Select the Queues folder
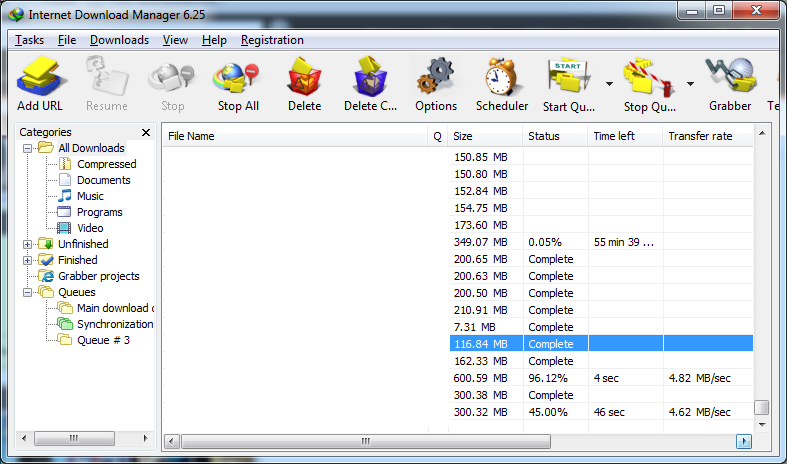 tap(76, 292)
